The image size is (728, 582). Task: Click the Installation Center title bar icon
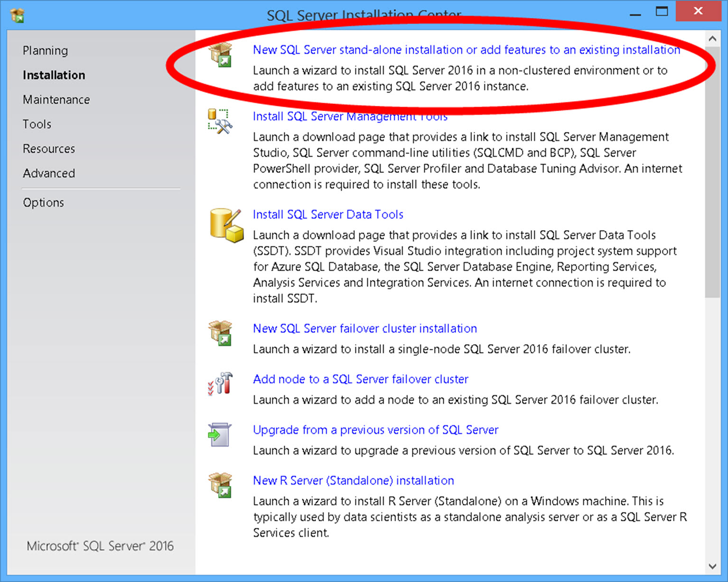click(x=18, y=16)
